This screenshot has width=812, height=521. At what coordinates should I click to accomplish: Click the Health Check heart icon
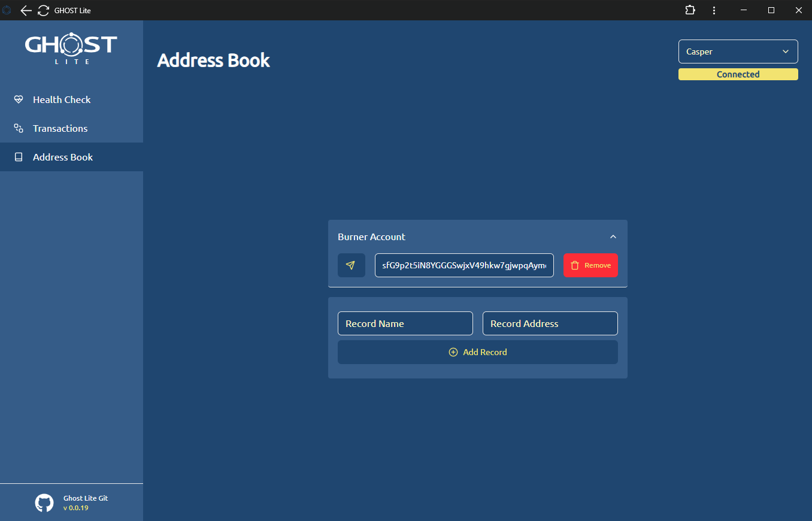(x=19, y=99)
